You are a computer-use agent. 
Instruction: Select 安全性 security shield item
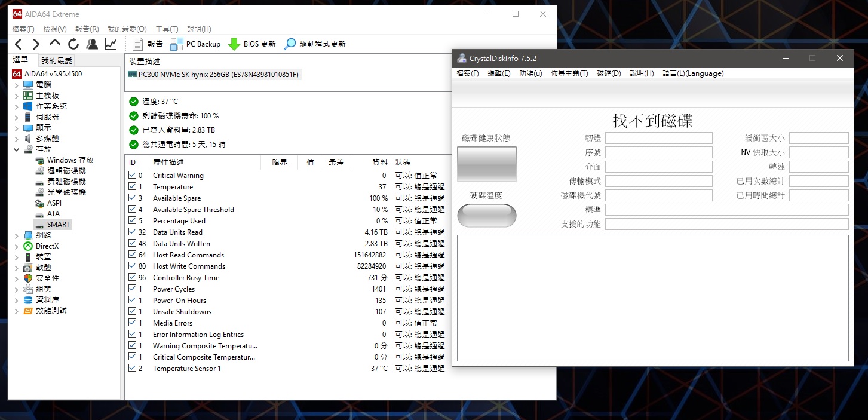coord(41,278)
